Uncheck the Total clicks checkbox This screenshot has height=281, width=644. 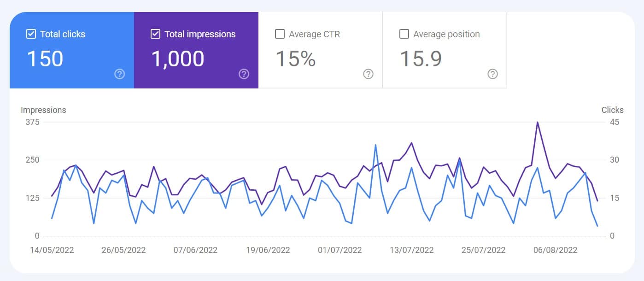[31, 34]
